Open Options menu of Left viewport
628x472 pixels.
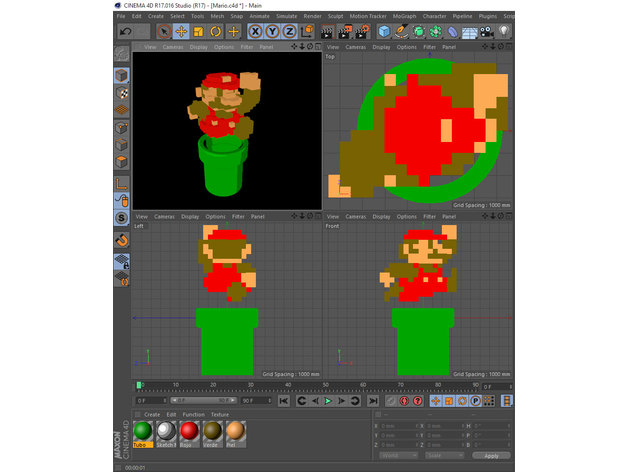click(x=215, y=216)
